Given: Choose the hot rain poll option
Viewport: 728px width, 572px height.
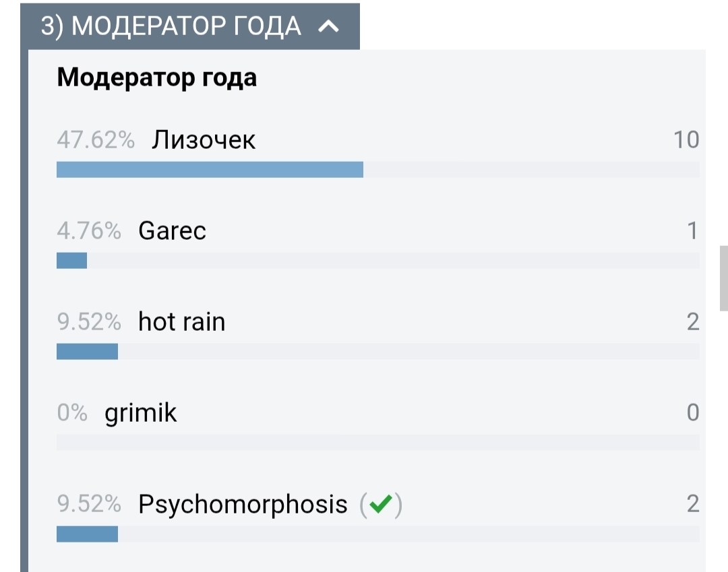Looking at the screenshot, I should click(181, 322).
